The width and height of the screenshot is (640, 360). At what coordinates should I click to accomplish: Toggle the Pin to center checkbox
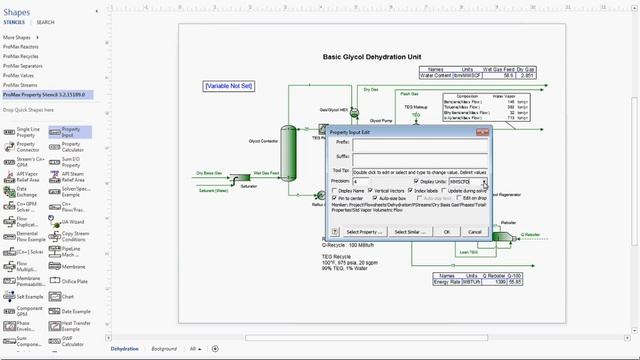pos(334,198)
